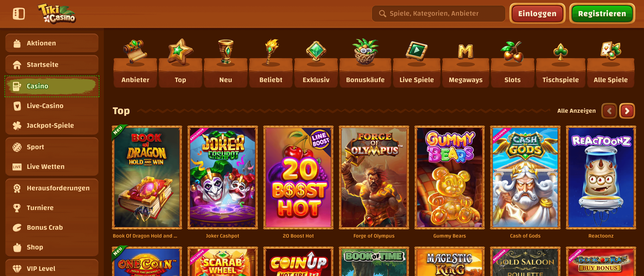Toggle the sidebar collapse icon
644x276 pixels.
point(19,13)
